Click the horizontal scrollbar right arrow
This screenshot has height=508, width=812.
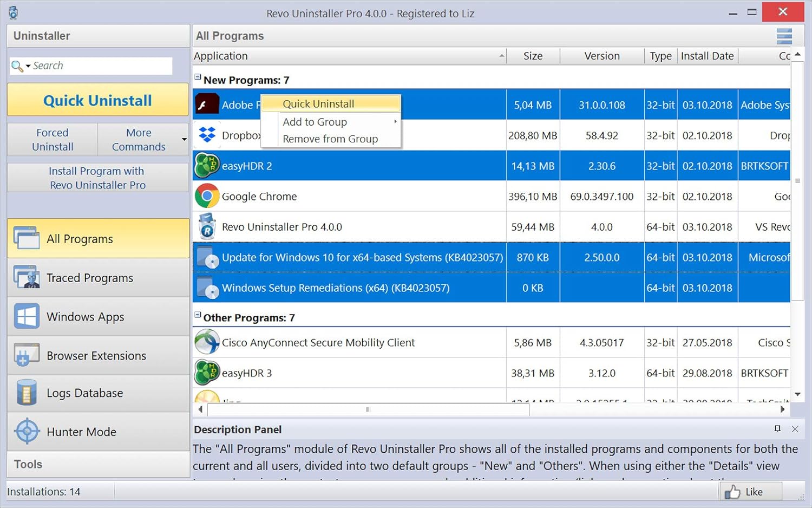782,409
